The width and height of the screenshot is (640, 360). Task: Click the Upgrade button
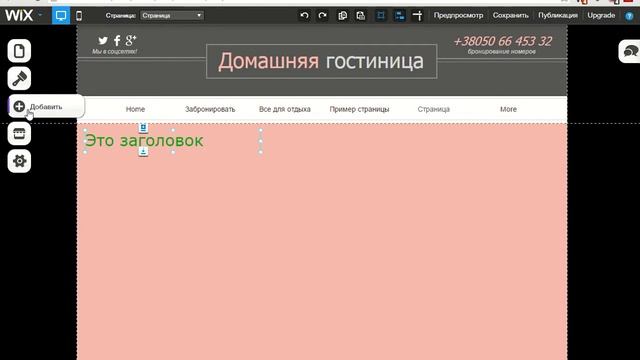pyautogui.click(x=601, y=16)
